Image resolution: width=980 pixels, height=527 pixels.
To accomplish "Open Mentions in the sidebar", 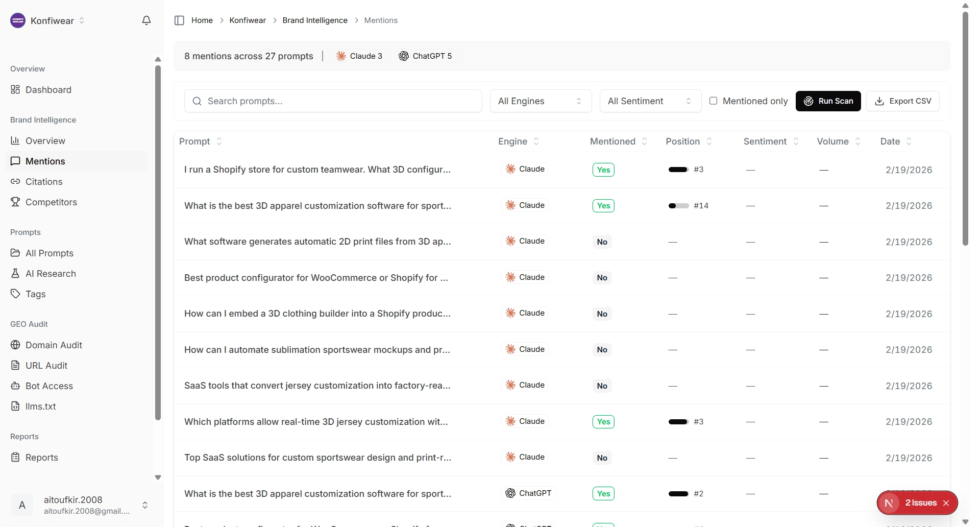I will pyautogui.click(x=77, y=161).
